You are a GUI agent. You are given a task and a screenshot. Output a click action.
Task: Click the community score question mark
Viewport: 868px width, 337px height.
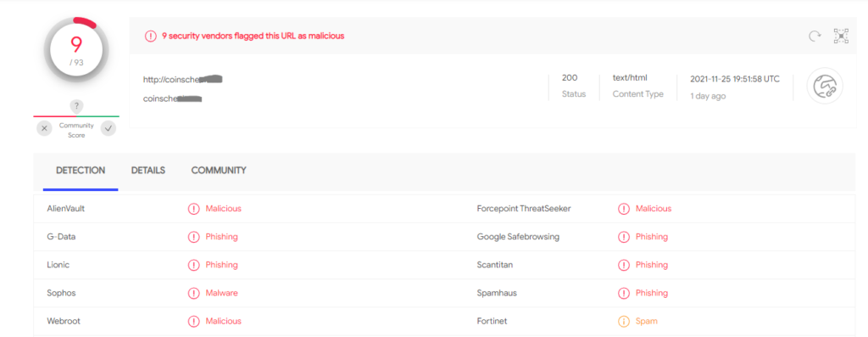pyautogui.click(x=76, y=106)
